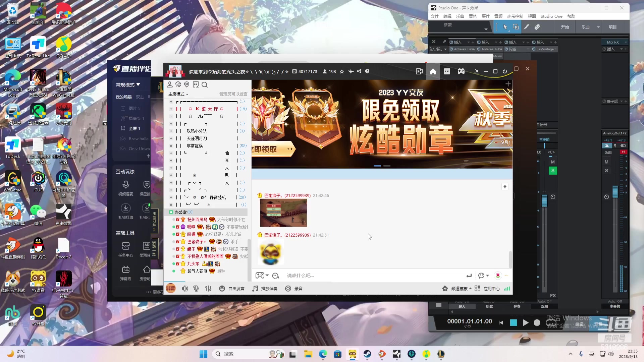
Task: Expand the 主席模式 dropdown
Action: (178, 94)
